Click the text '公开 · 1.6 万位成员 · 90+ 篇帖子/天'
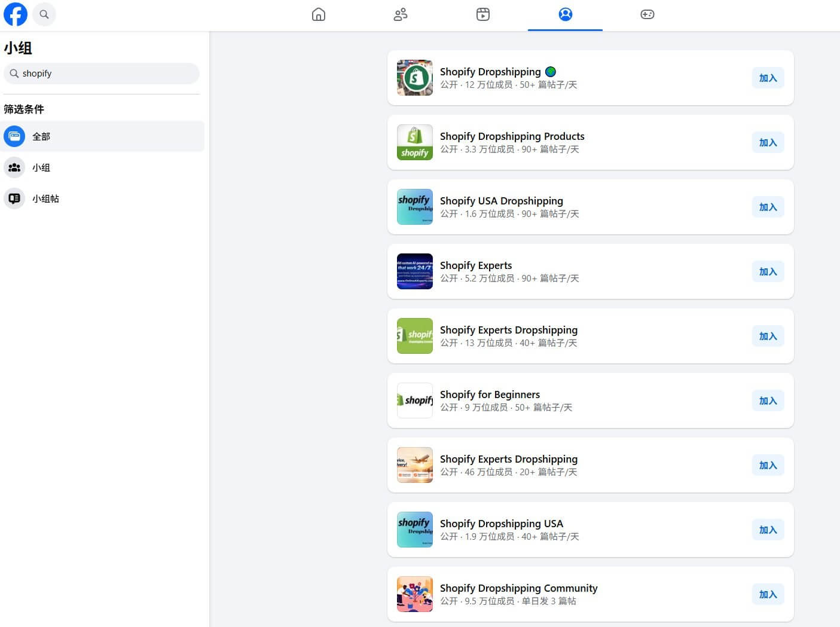The width and height of the screenshot is (840, 627). 509,214
